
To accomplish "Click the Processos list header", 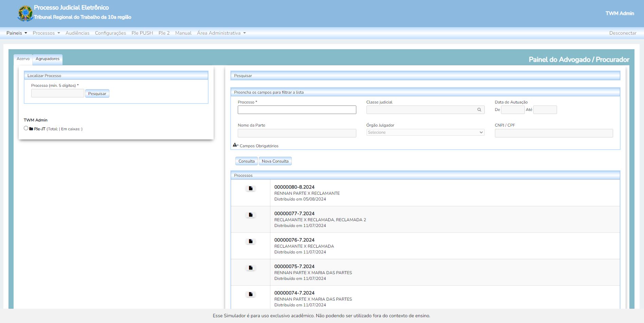I will pyautogui.click(x=425, y=175).
